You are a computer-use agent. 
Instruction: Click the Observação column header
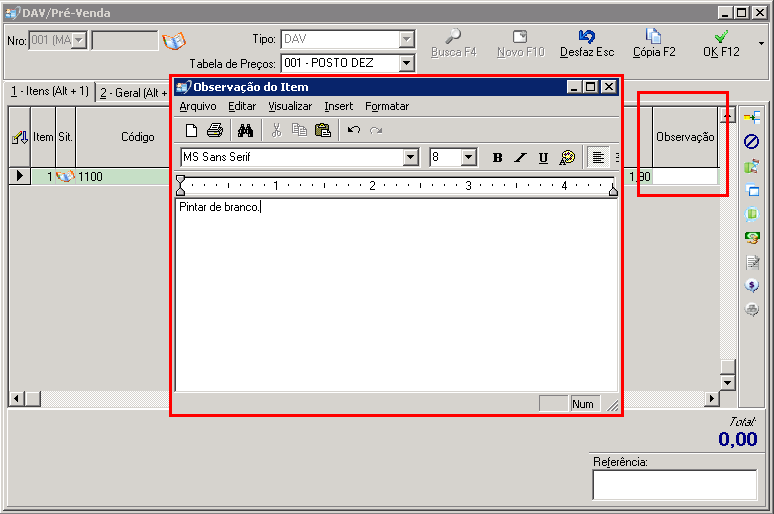click(x=685, y=137)
